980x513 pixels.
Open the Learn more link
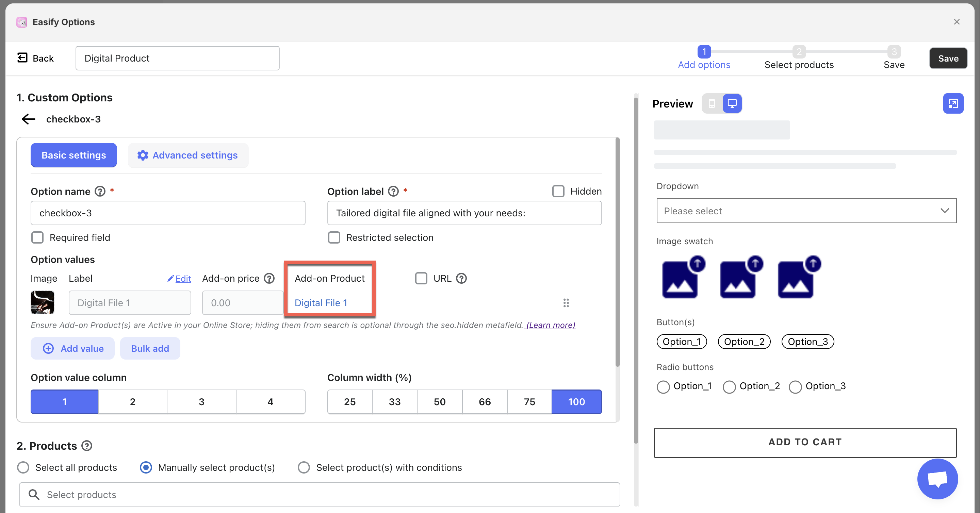[x=550, y=325]
